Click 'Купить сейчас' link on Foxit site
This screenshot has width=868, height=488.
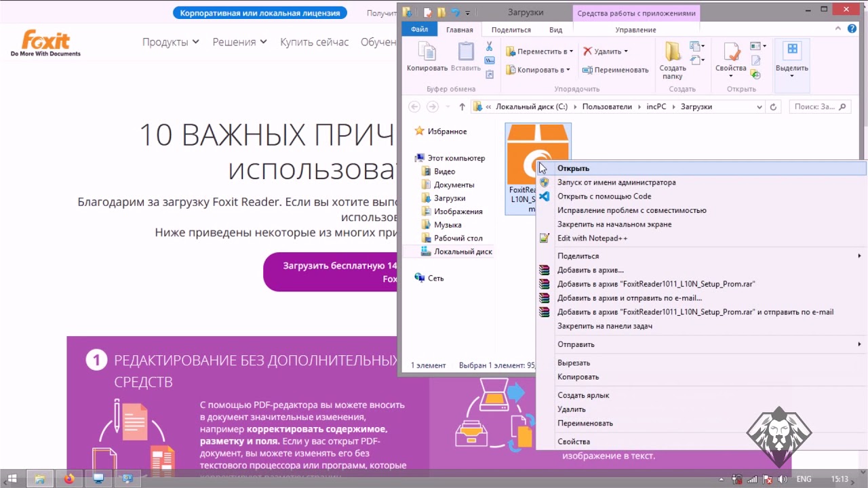point(315,42)
